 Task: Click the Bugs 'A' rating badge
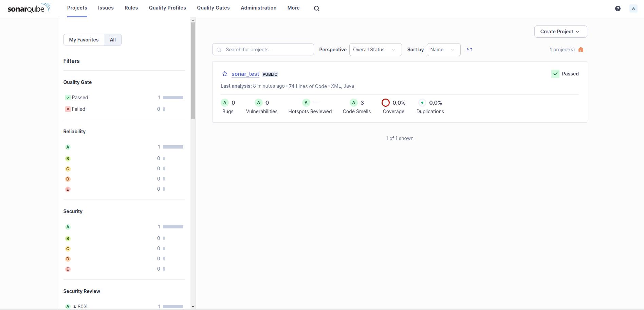pyautogui.click(x=225, y=103)
